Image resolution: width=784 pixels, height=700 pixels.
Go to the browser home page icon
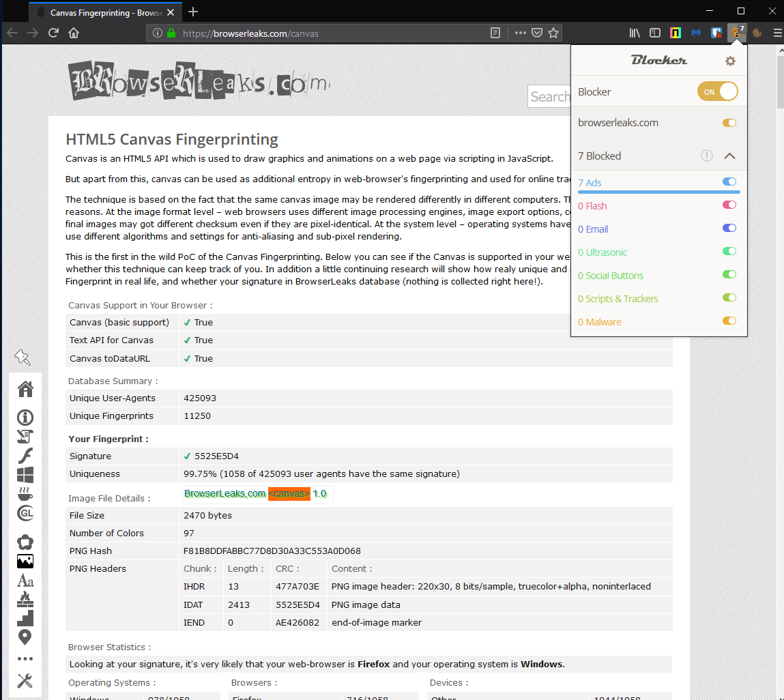pos(74,33)
